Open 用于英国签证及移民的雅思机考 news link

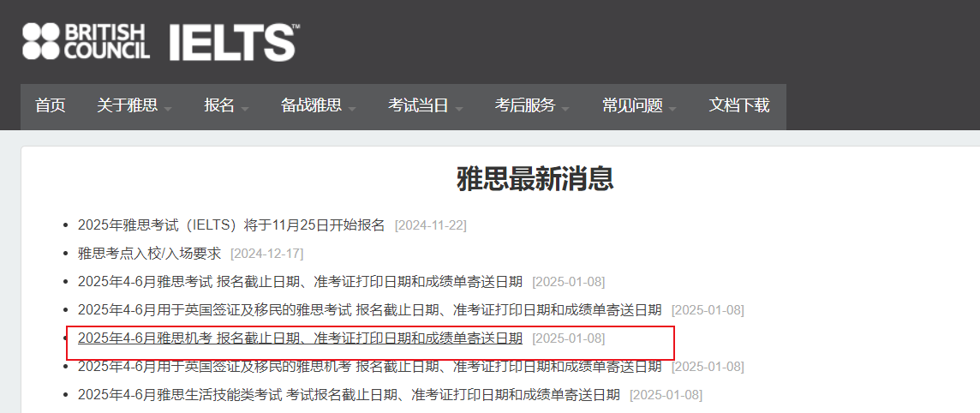click(369, 367)
